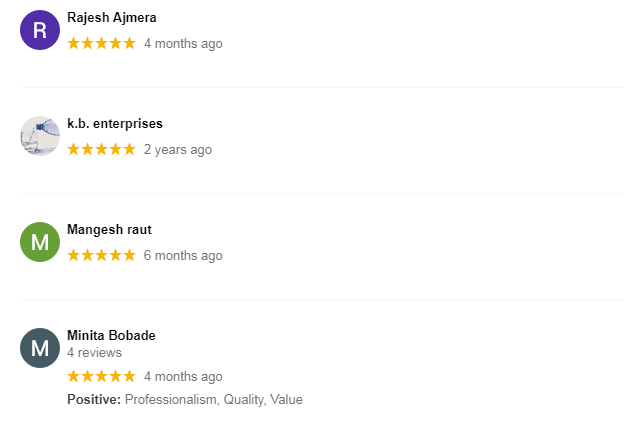Image resolution: width=624 pixels, height=421 pixels.
Task: Click the first star in Rajesh Ajmera's rating
Action: (x=74, y=43)
